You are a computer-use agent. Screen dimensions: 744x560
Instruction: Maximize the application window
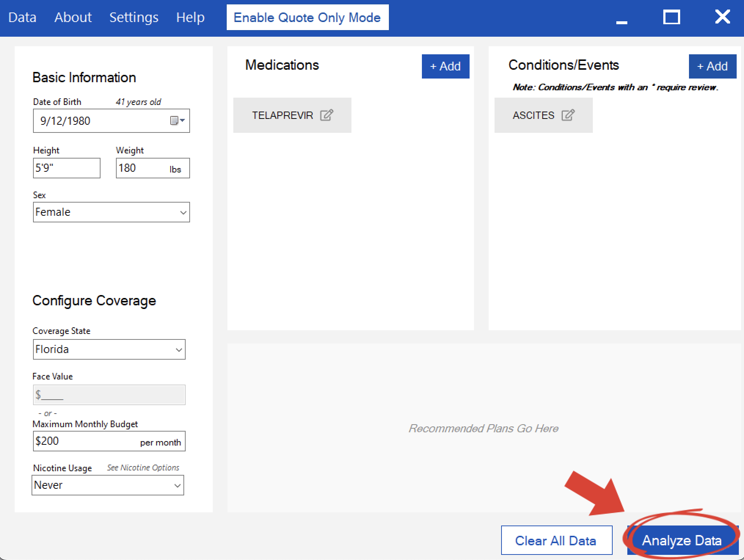pyautogui.click(x=671, y=17)
